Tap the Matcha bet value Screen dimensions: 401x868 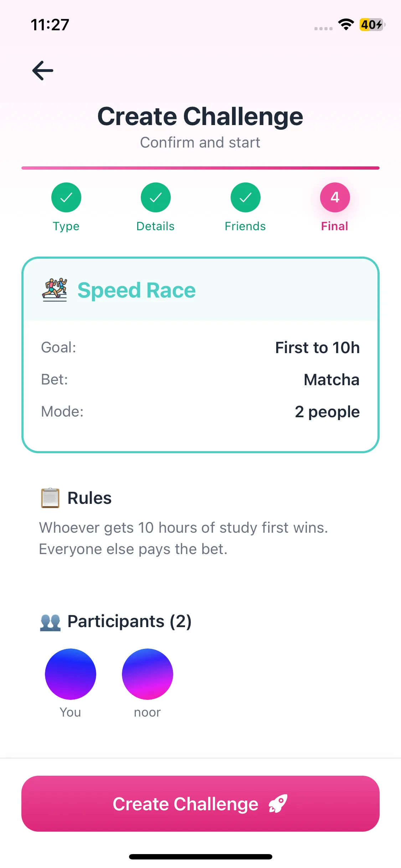tap(331, 379)
